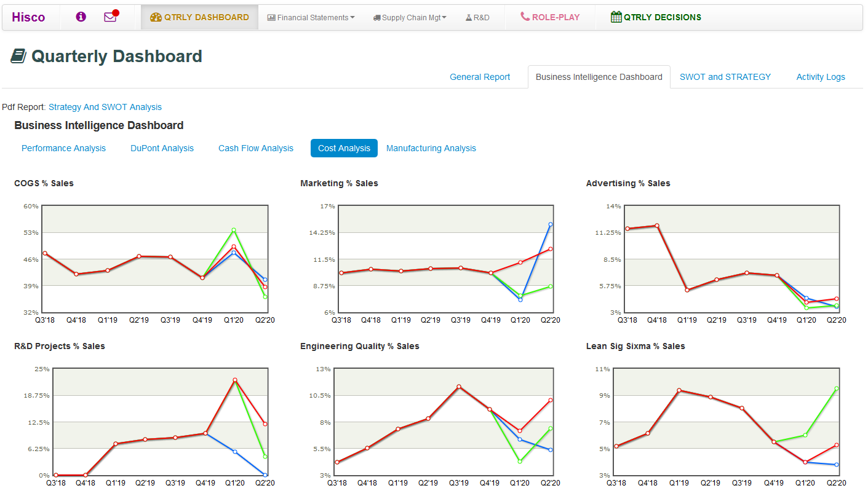Screen dimensions: 868x488
Task: Select the Performance Analysis view
Action: (x=63, y=148)
